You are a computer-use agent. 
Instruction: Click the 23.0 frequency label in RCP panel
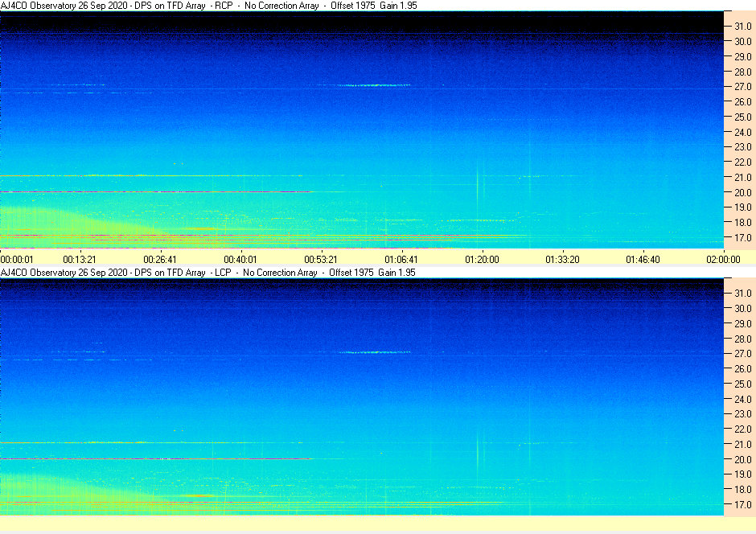pos(743,147)
